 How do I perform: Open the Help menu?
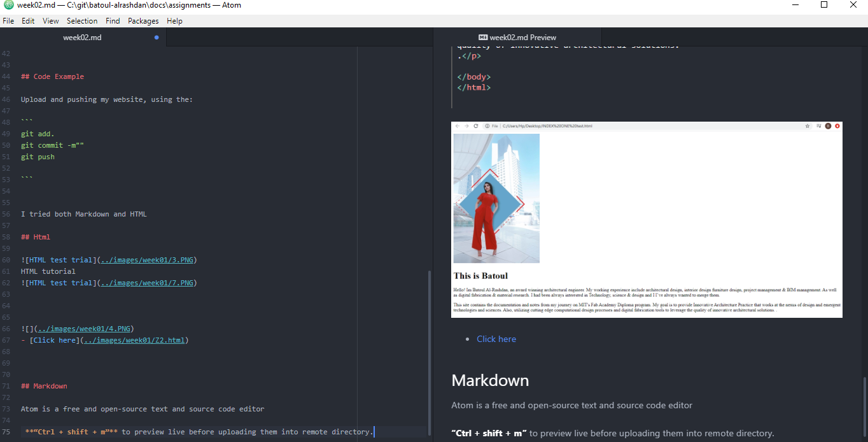click(174, 21)
